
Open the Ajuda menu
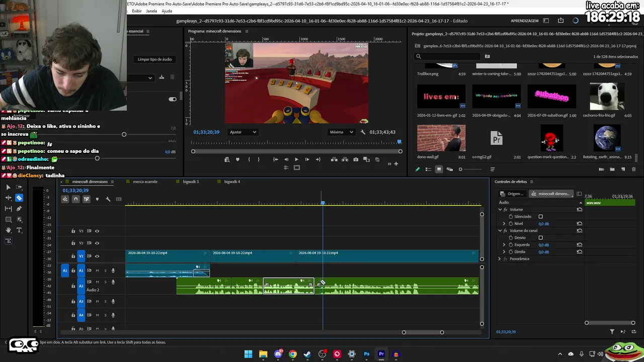(167, 11)
